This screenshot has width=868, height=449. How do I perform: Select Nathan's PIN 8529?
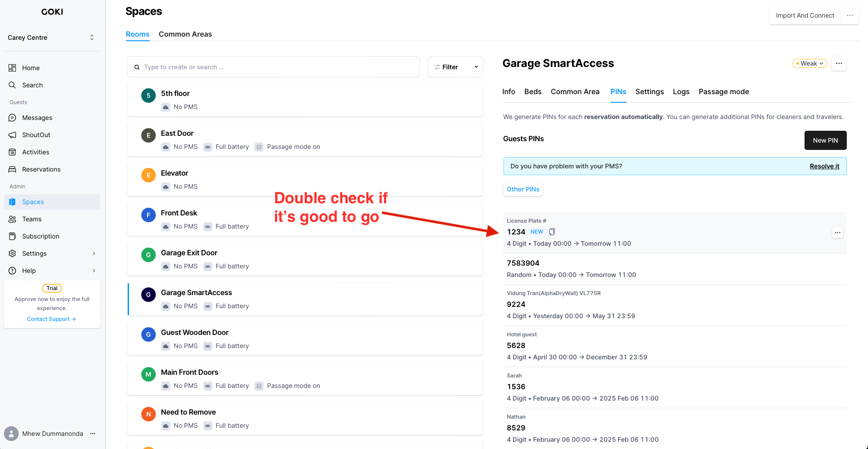675,429
